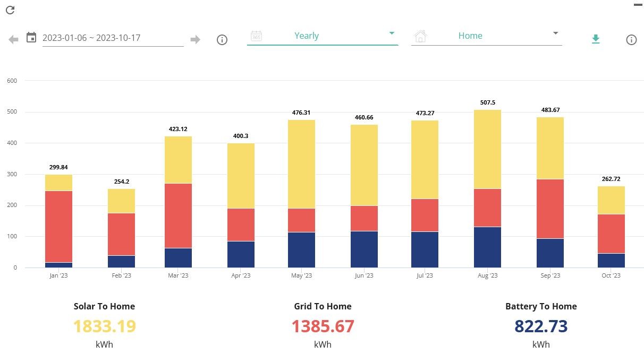Open the calendar date picker icon
Viewport: 644px width, 354px height.
tap(31, 37)
